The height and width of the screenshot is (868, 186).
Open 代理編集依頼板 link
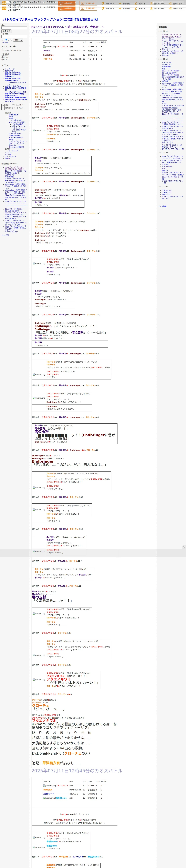14,136
